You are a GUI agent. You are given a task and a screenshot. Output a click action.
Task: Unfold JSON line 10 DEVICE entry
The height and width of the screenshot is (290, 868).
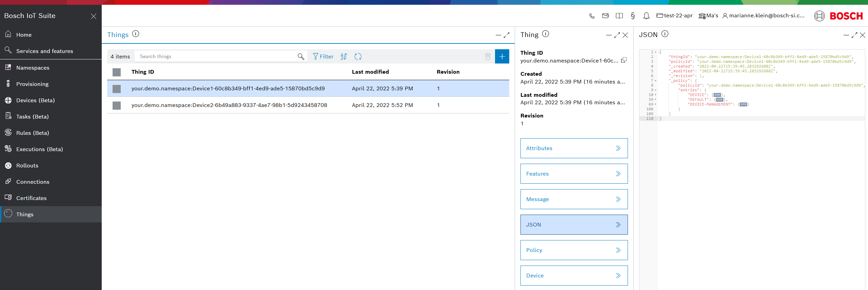(656, 95)
